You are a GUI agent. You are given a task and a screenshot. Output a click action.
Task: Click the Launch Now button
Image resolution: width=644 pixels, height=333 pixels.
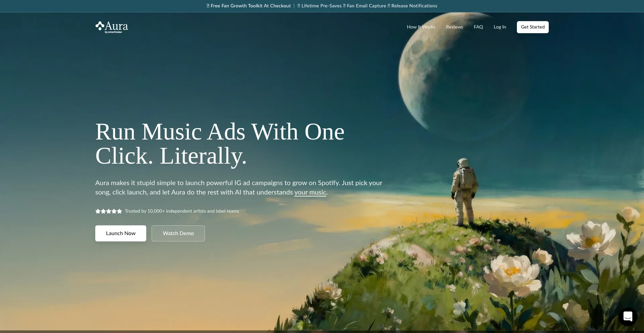tap(121, 233)
